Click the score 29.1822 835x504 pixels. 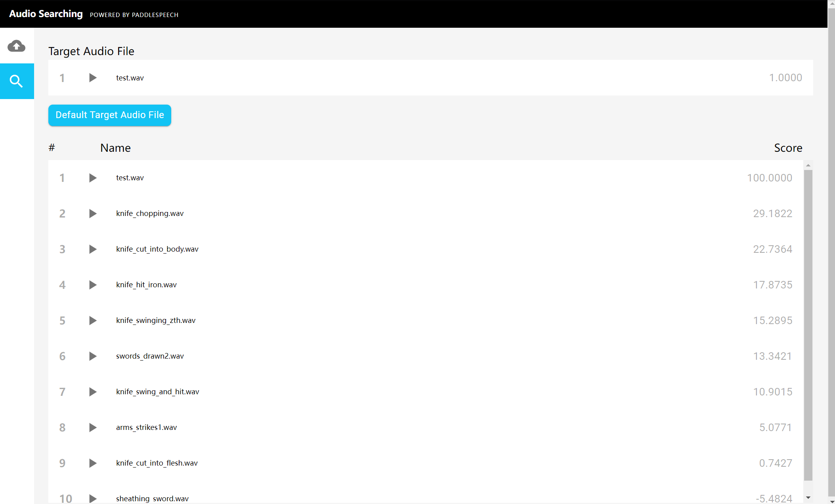773,214
